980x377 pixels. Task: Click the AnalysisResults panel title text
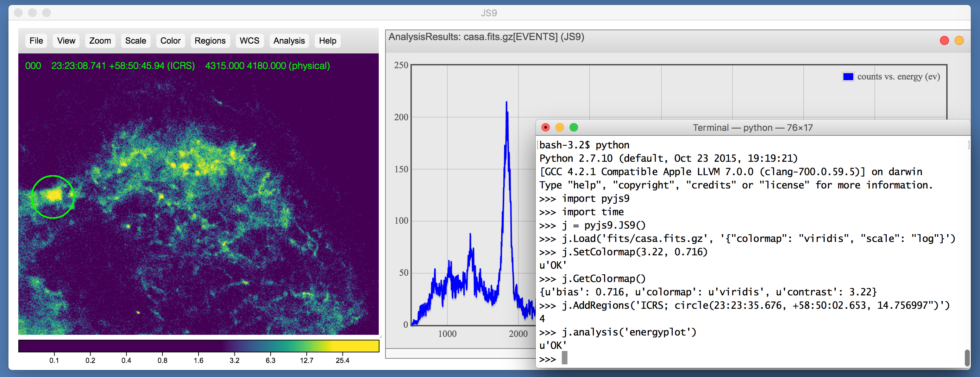(x=486, y=37)
